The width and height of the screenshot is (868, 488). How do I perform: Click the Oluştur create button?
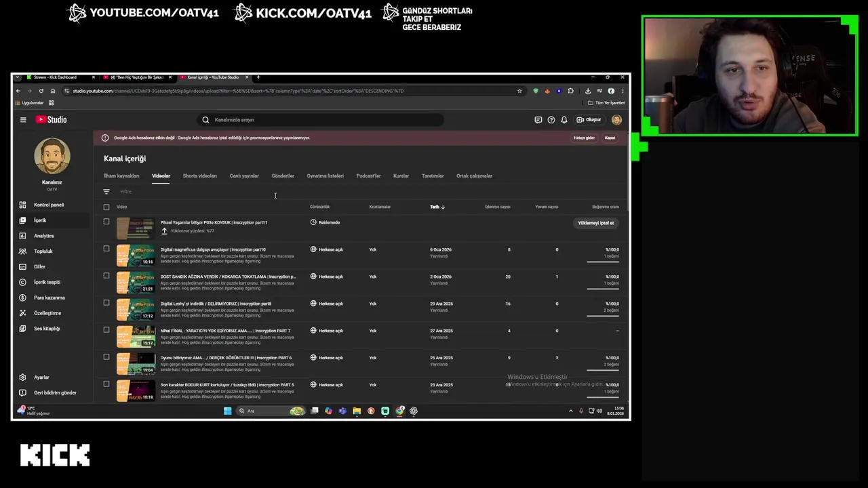coord(589,120)
